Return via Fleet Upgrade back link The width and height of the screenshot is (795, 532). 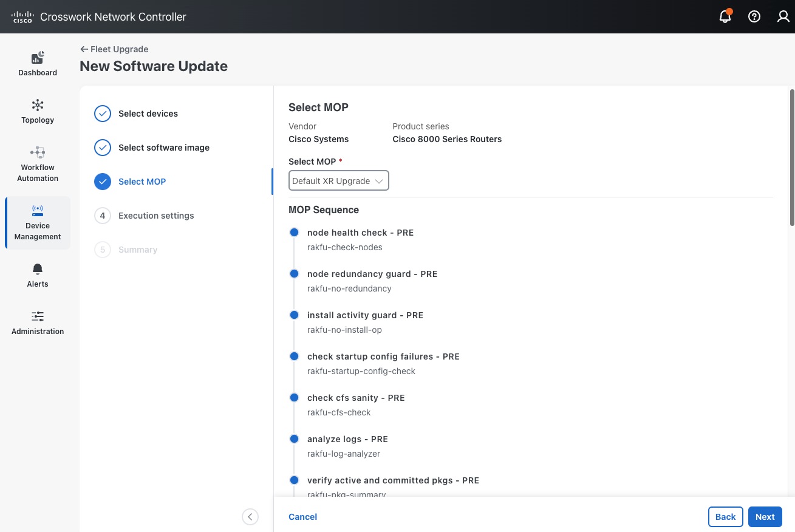tap(114, 49)
